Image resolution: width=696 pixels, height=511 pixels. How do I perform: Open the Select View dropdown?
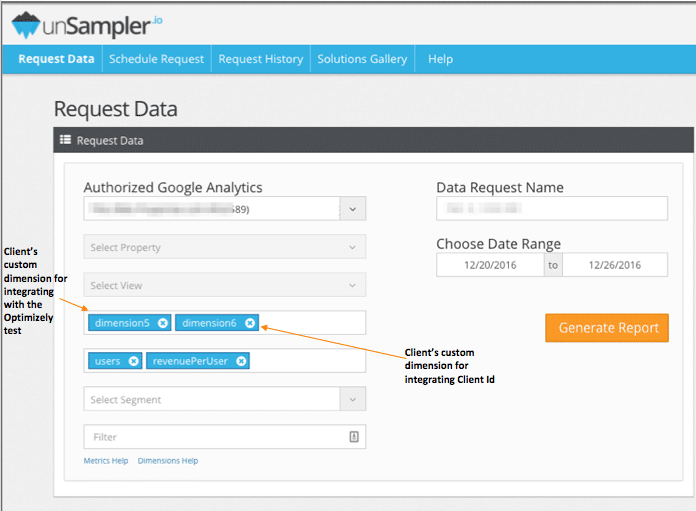[224, 285]
